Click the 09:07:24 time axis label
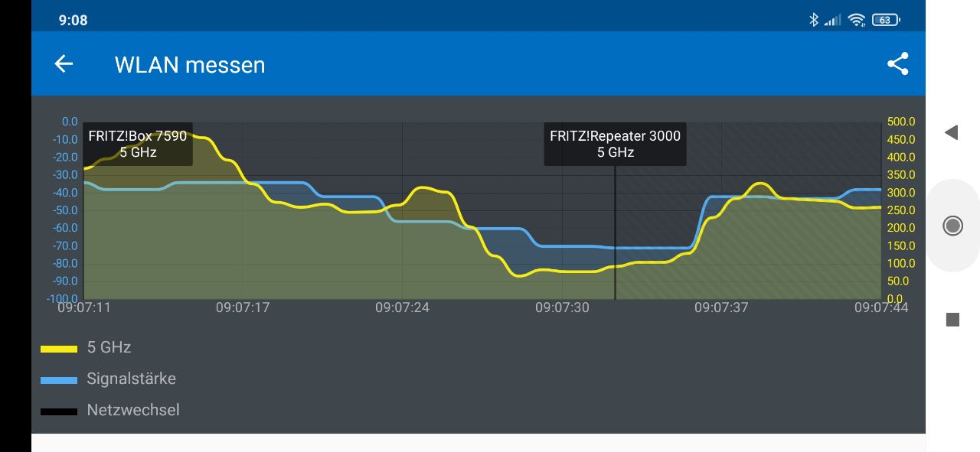Viewport: 980px width, 452px height. click(x=402, y=307)
